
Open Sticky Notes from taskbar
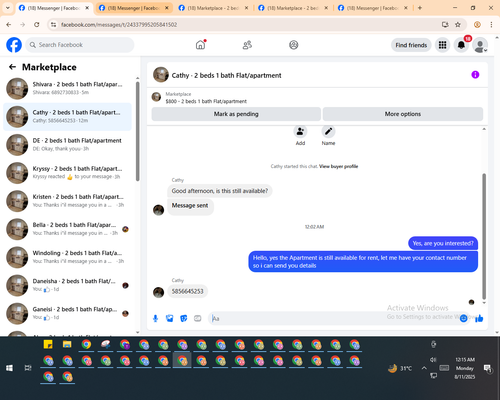click(x=48, y=344)
